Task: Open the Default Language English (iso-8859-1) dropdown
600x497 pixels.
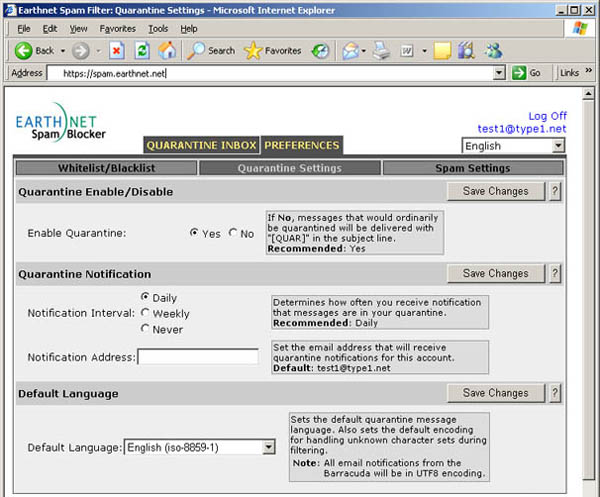Action: [x=200, y=447]
